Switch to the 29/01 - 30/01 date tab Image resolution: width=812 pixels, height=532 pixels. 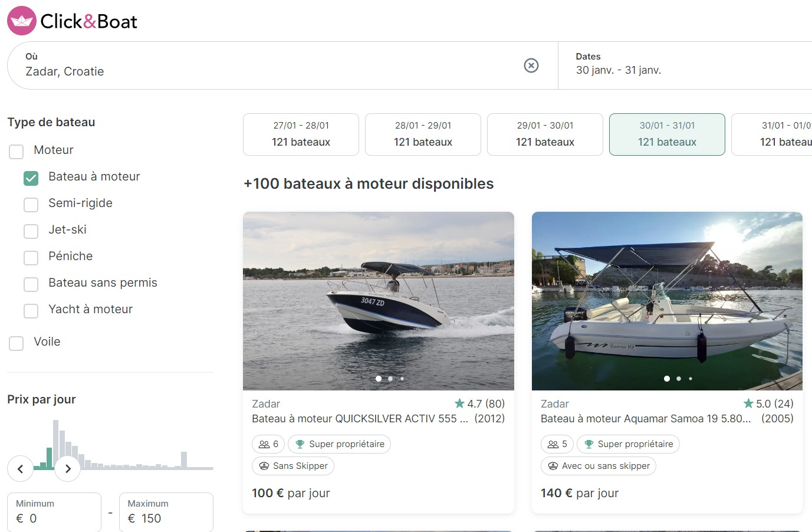[545, 134]
